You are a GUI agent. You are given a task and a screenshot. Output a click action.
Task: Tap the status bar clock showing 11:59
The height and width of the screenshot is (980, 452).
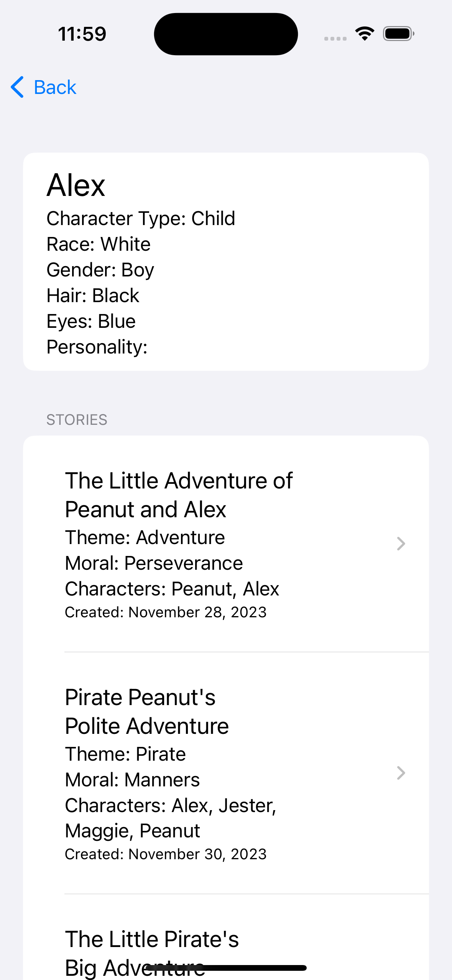coord(82,34)
